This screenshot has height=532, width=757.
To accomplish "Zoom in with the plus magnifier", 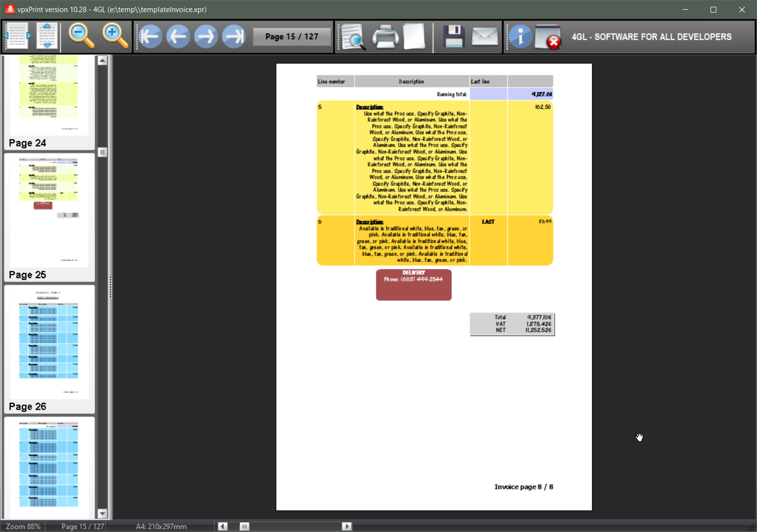I will click(x=115, y=36).
